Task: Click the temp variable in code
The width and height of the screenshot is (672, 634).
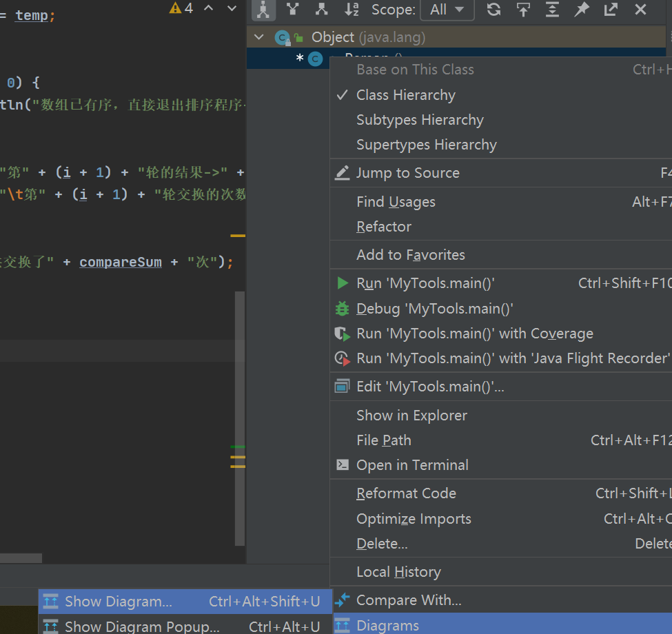Action: click(32, 15)
